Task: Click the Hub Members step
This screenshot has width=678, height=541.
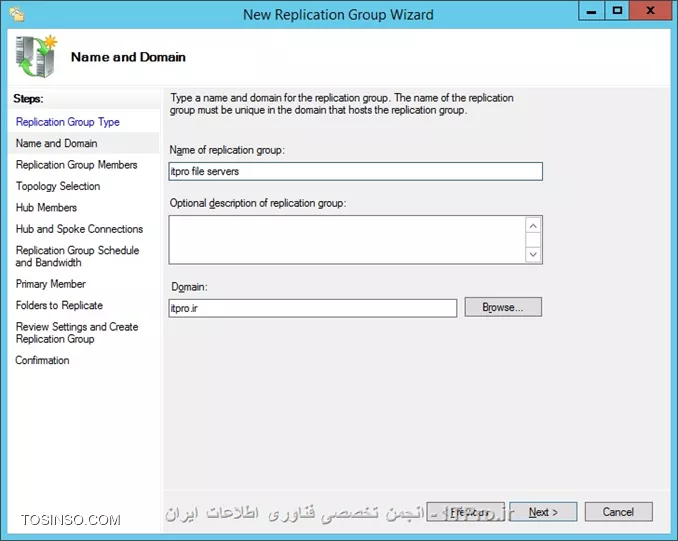Action: tap(46, 208)
